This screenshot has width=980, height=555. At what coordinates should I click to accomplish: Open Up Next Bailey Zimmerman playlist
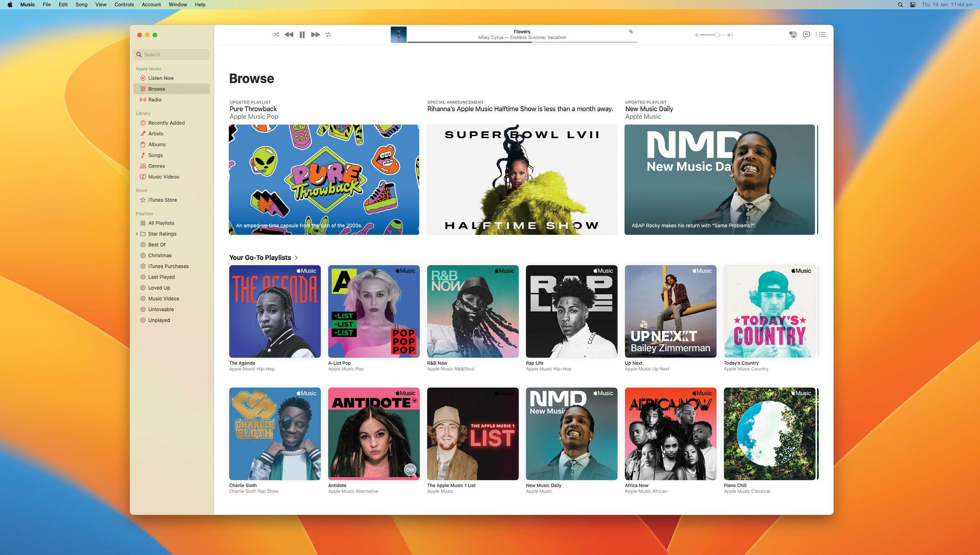tap(670, 311)
